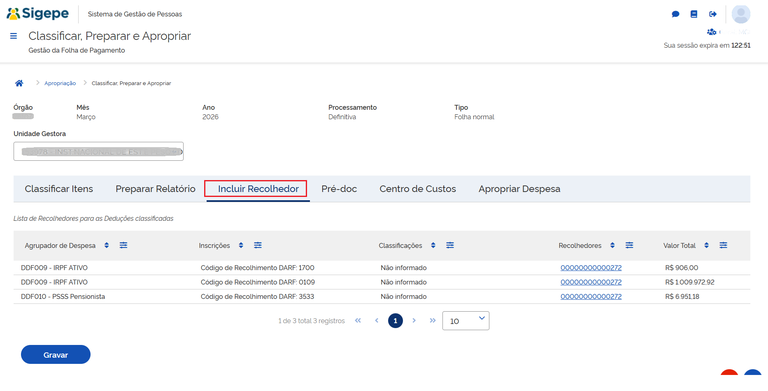Open the hamburger navigation menu
This screenshot has width=768, height=391.
coord(14,36)
